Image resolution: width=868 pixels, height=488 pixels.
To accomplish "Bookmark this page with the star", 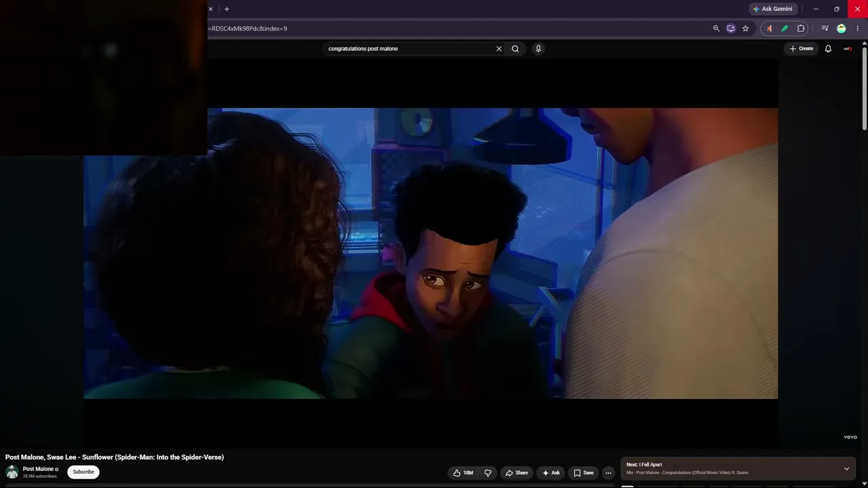I will click(x=745, y=28).
